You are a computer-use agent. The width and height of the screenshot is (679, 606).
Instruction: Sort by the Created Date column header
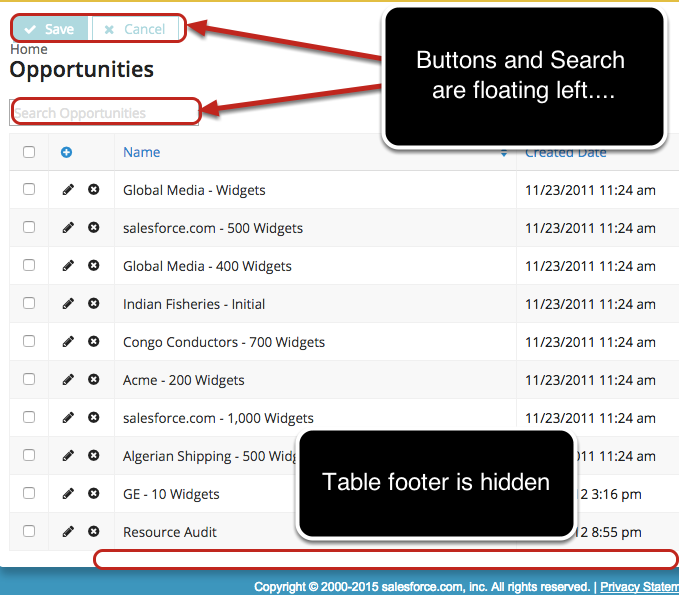click(565, 153)
